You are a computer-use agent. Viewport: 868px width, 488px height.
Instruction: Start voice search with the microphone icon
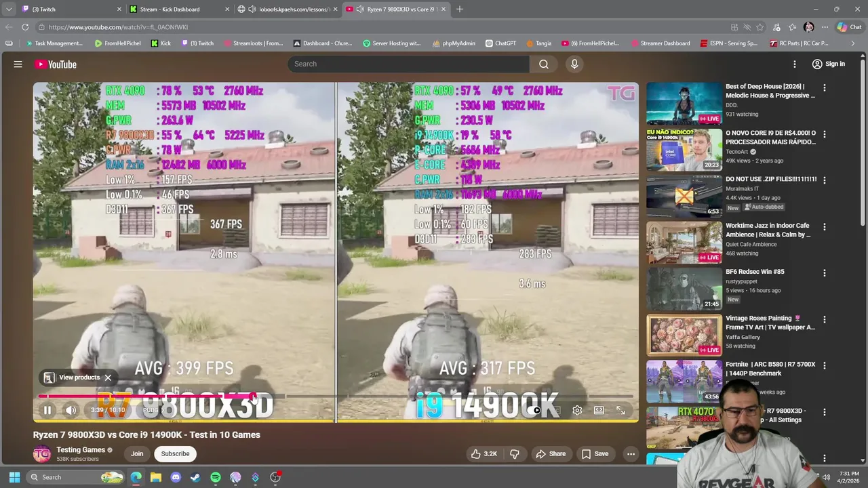pyautogui.click(x=574, y=64)
